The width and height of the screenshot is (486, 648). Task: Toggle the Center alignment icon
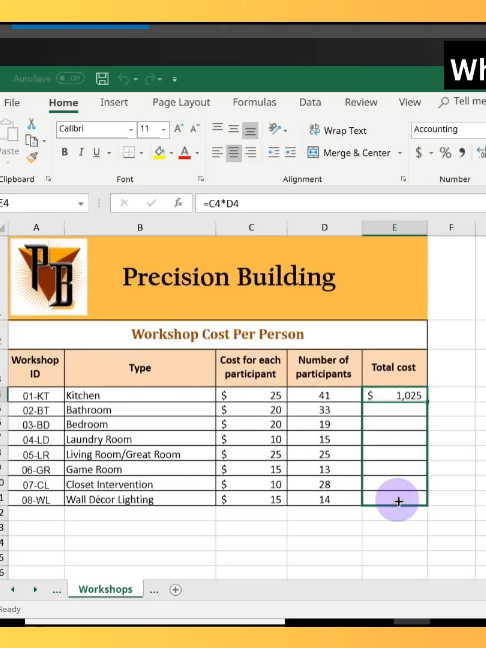pyautogui.click(x=233, y=153)
